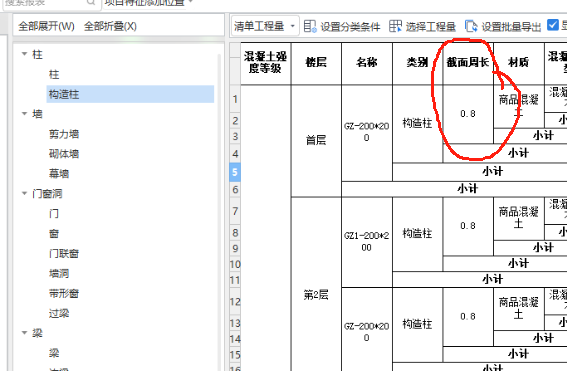The width and height of the screenshot is (567, 371).
Task: Collapse the 柱 tree group
Action: (x=25, y=54)
